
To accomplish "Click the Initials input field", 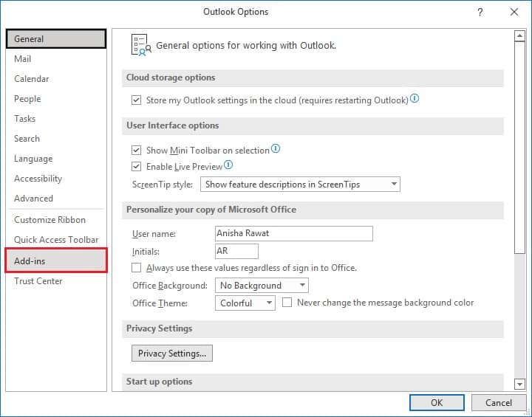I will (236, 251).
